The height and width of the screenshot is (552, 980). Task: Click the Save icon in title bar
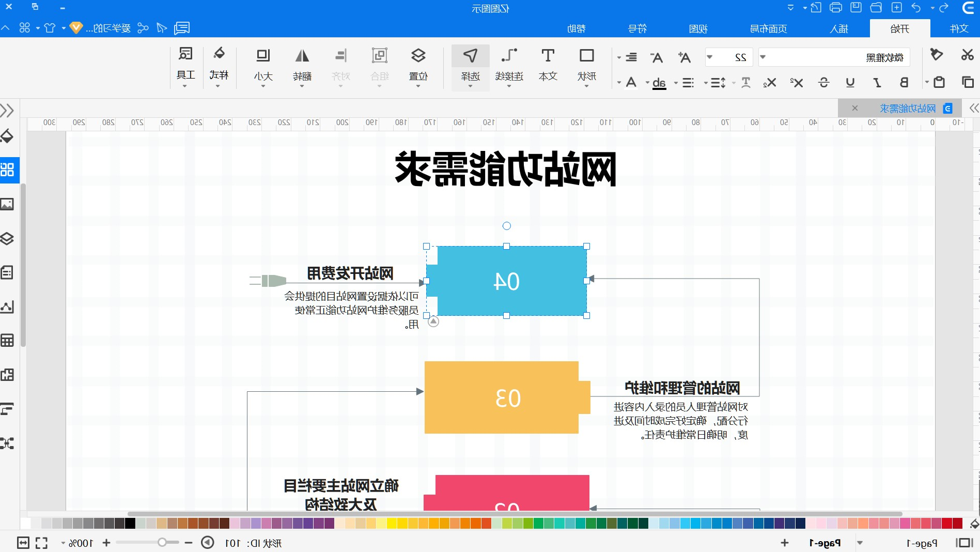pos(856,8)
